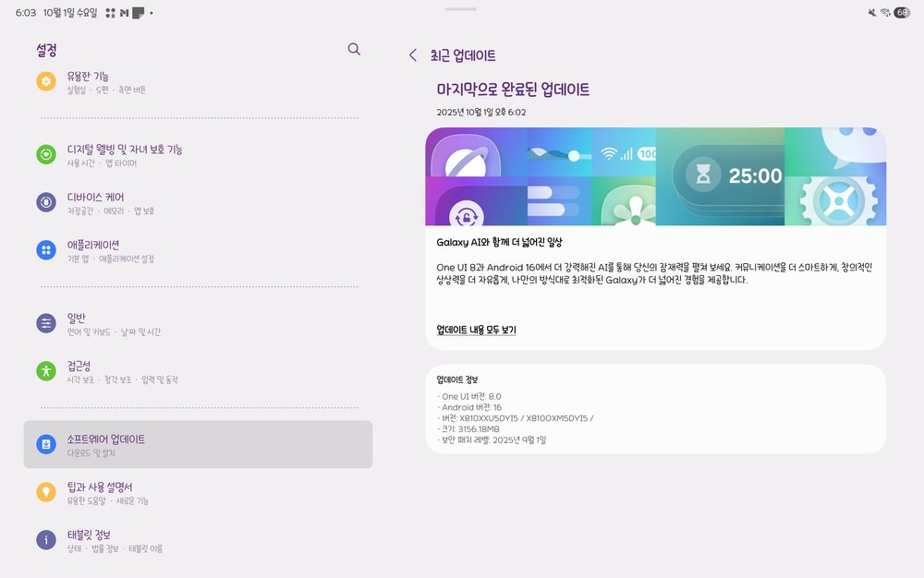Screen dimensions: 924x578
Task: Tap the 보안 패치 레벨 2025년 9월 1일 line
Action: [492, 440]
